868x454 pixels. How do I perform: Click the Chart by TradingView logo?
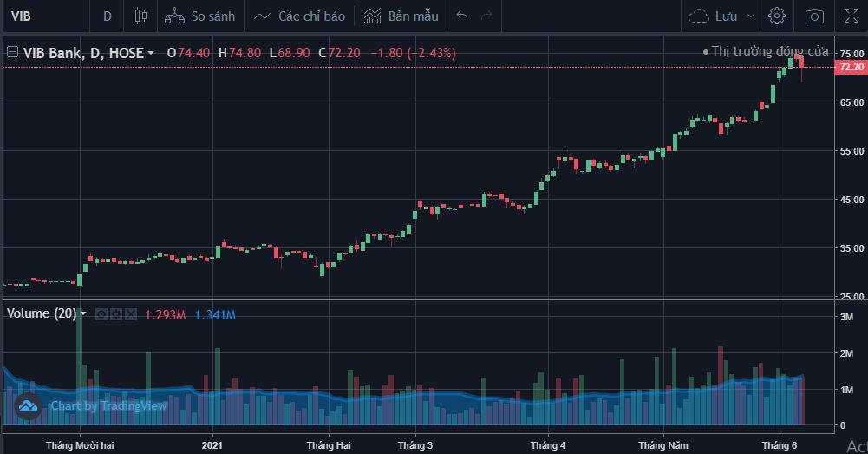click(x=93, y=405)
